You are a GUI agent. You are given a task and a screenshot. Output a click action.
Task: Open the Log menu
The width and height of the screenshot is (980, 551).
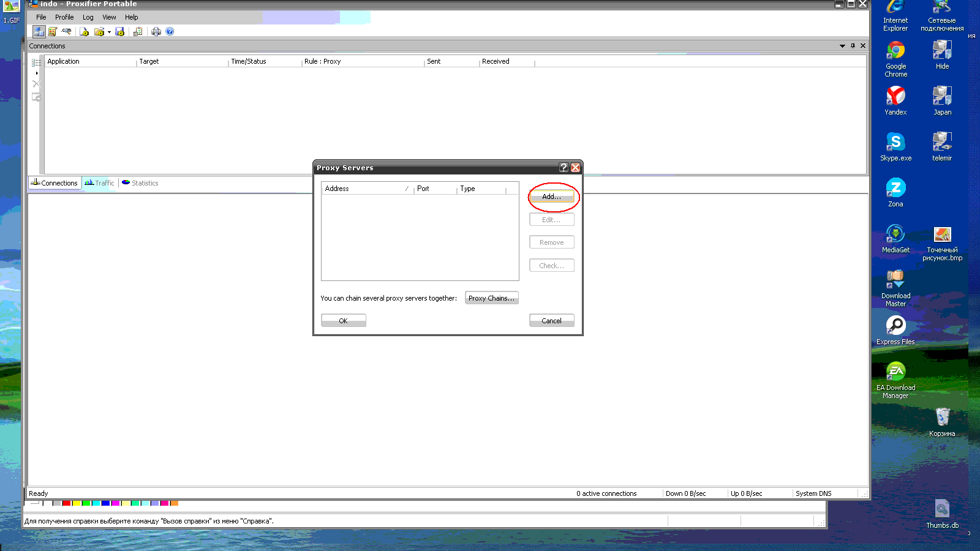point(88,17)
